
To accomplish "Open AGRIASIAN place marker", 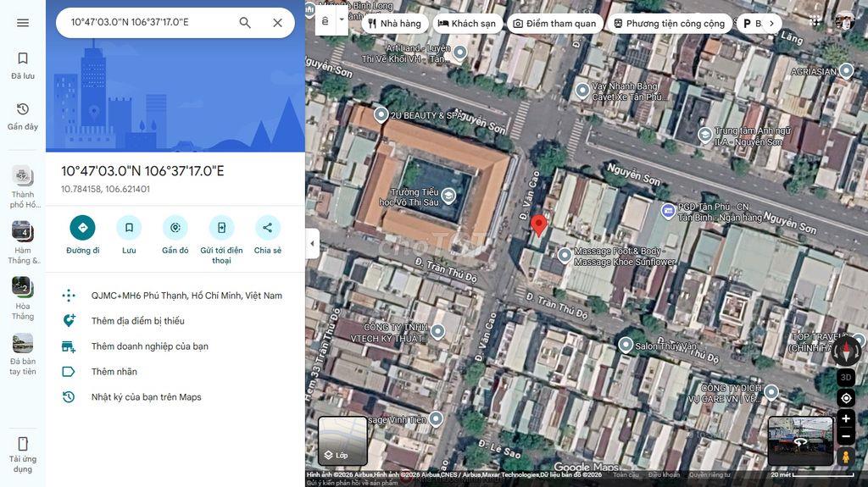I will pyautogui.click(x=846, y=70).
